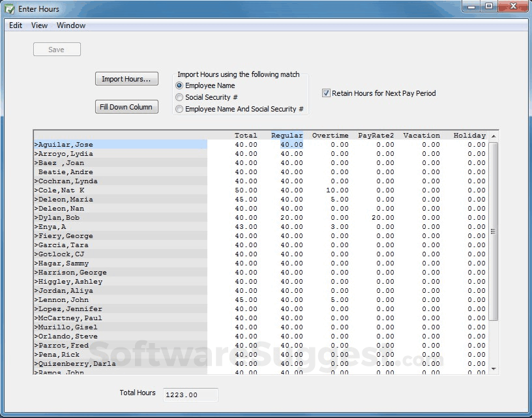532x418 pixels.
Task: Open the View menu
Action: point(39,25)
